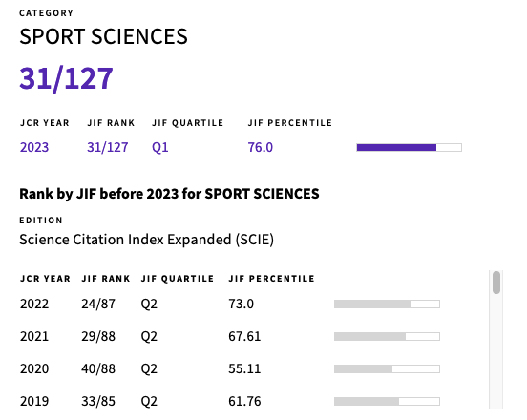The height and width of the screenshot is (420, 527).
Task: Click Science Citation Index Expanded (SCIE) edition text
Action: tap(146, 240)
